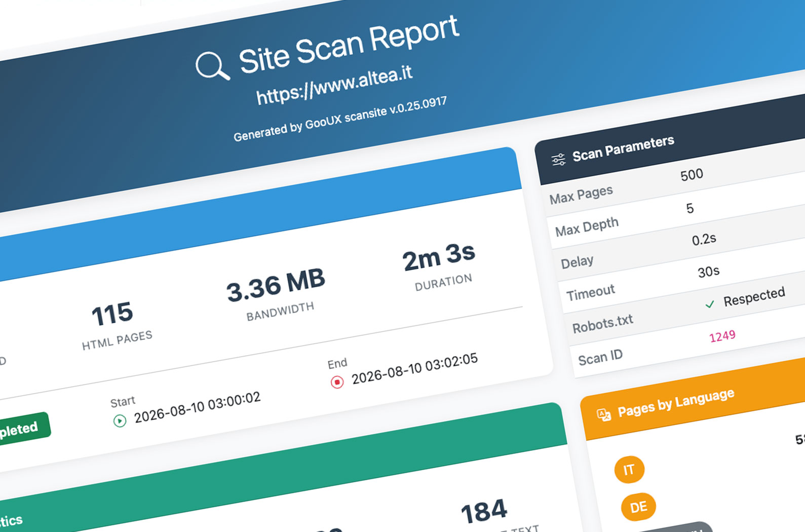Viewport: 805px width, 532px height.
Task: Select the orange IT language badge
Action: pos(629,470)
